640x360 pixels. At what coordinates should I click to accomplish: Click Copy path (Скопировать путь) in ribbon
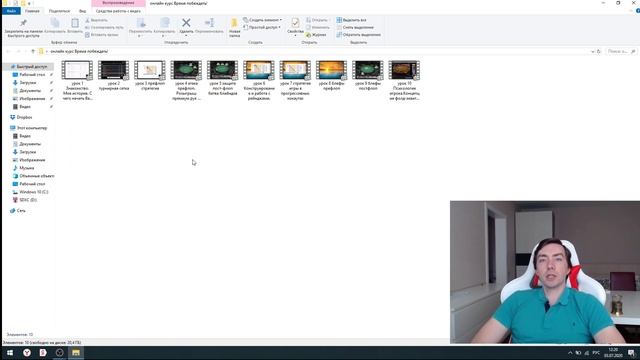click(x=104, y=27)
